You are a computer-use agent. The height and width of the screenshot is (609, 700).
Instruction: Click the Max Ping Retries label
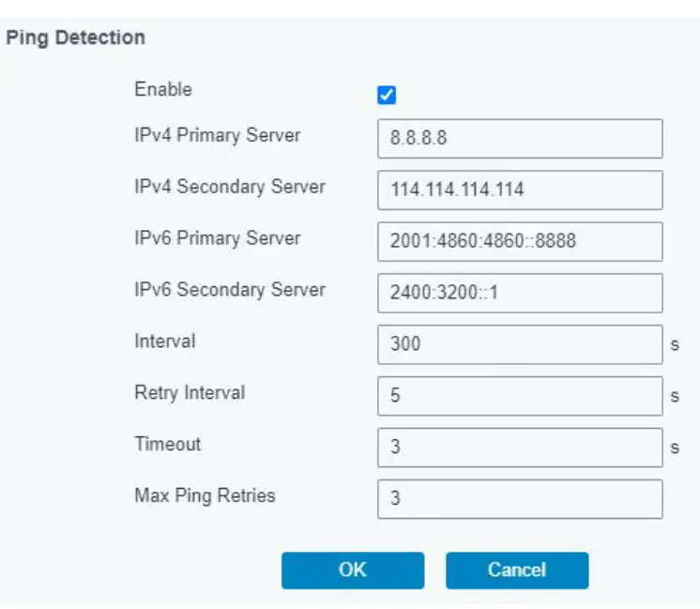(x=205, y=496)
